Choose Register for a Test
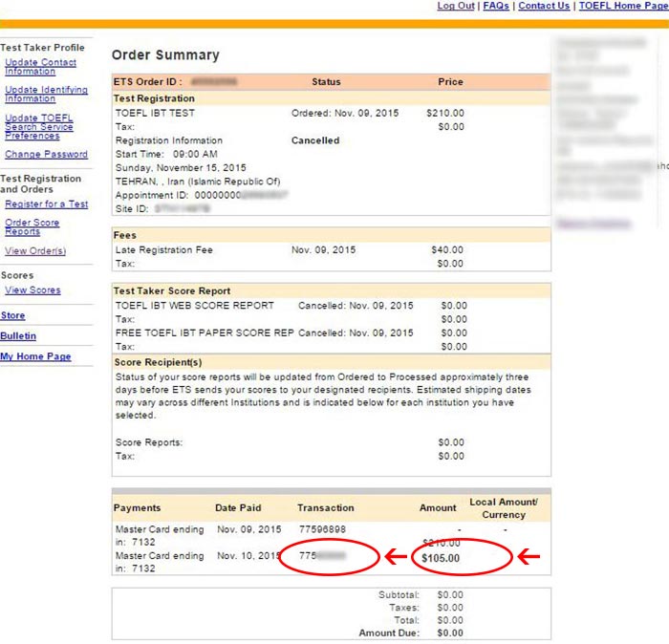Image resolution: width=669 pixels, height=644 pixels. tap(46, 204)
